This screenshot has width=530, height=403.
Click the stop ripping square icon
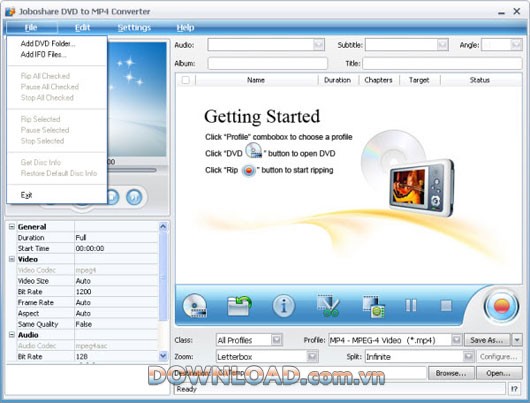click(x=446, y=306)
